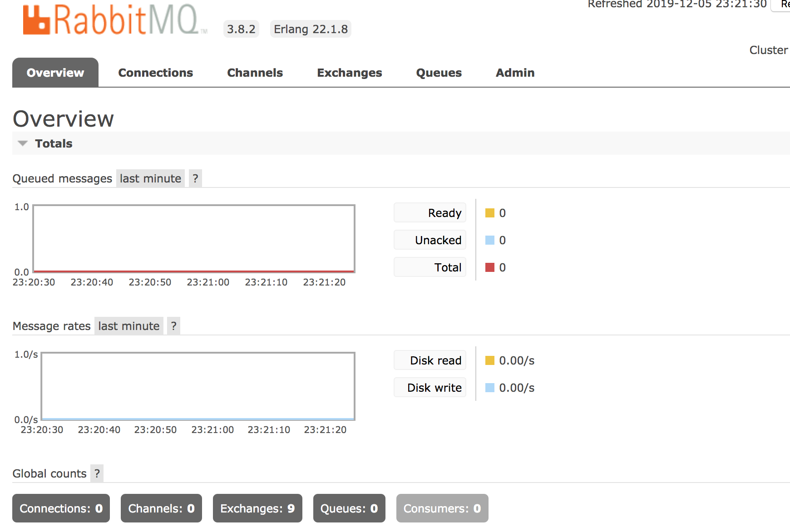The image size is (790, 532).
Task: Open the Queues: 0 count button
Action: (349, 508)
